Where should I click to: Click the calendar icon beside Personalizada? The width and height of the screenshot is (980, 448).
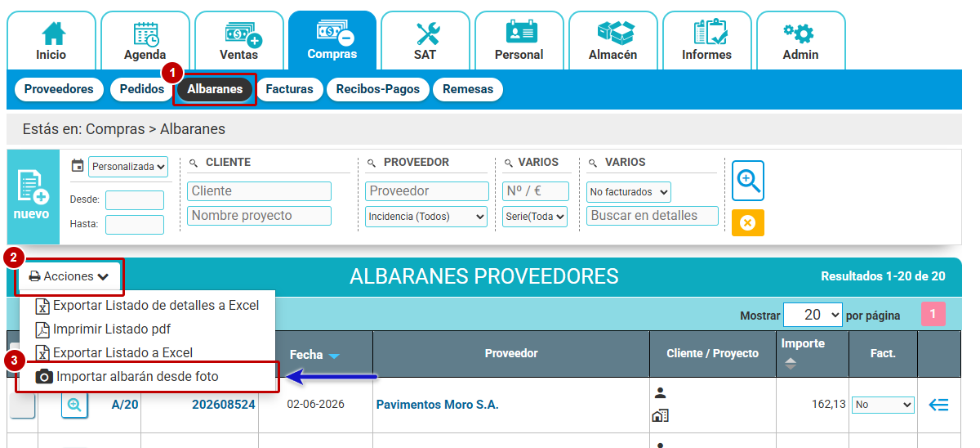tap(78, 165)
